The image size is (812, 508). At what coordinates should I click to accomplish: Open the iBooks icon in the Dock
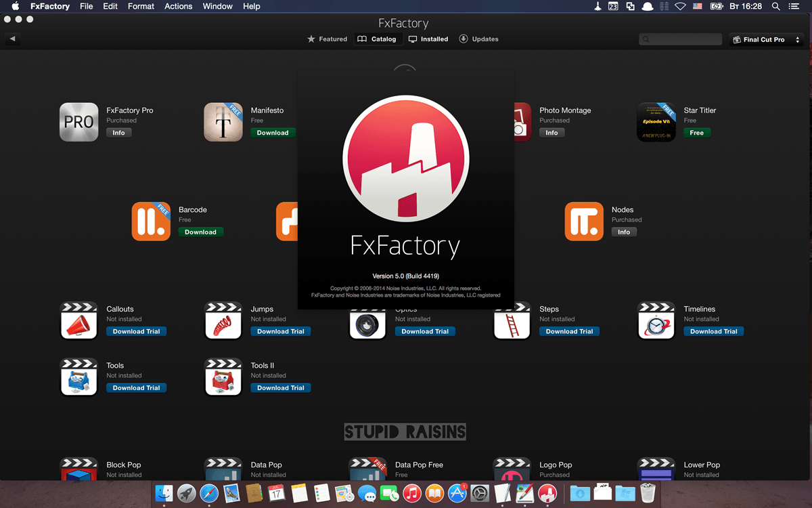(434, 493)
